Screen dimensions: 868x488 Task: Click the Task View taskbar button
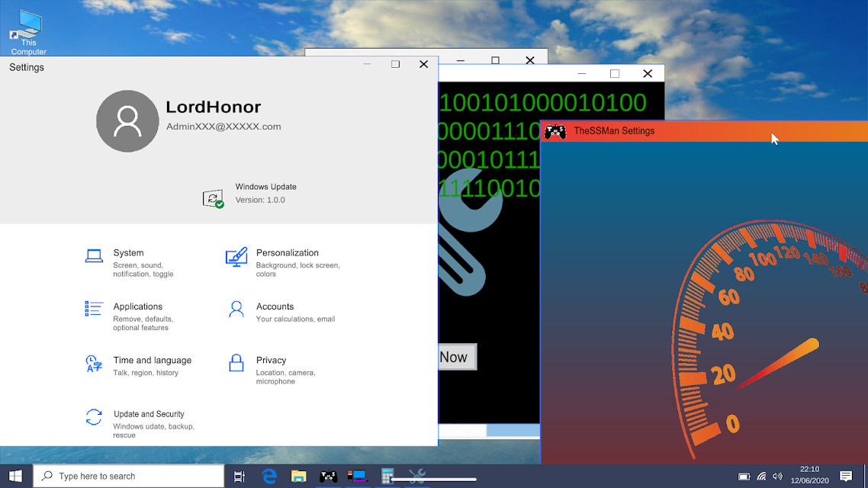240,477
